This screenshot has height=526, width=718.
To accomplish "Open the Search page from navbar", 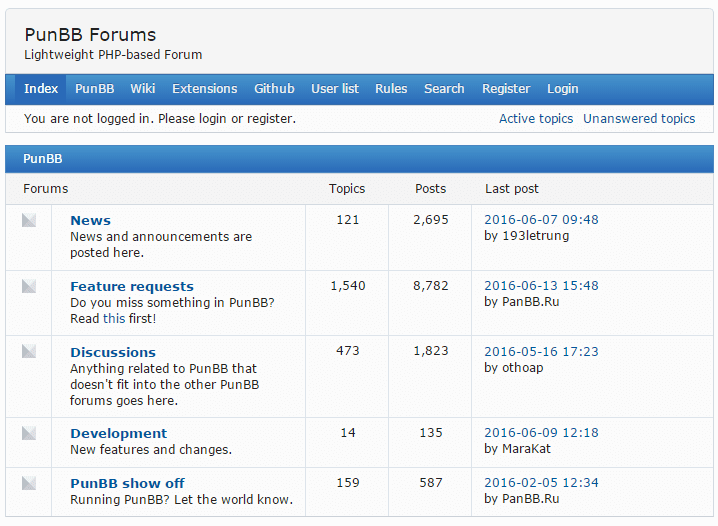I will pyautogui.click(x=444, y=88).
